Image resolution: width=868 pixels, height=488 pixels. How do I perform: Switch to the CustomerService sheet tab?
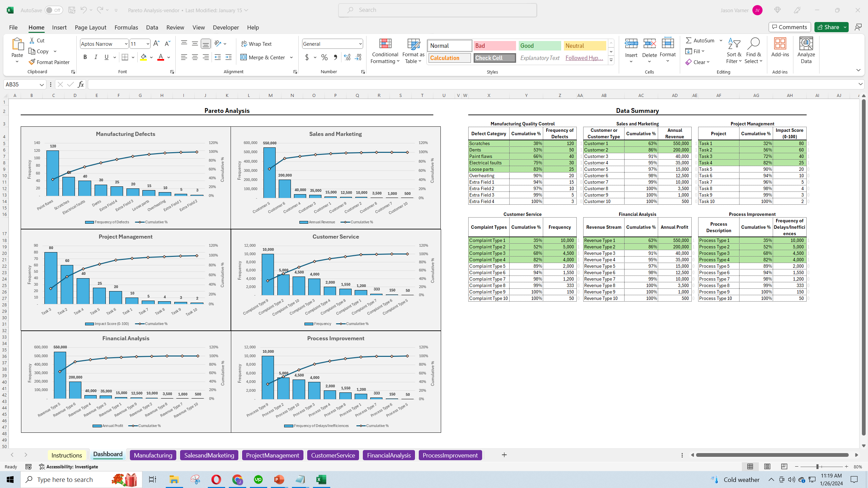point(333,455)
